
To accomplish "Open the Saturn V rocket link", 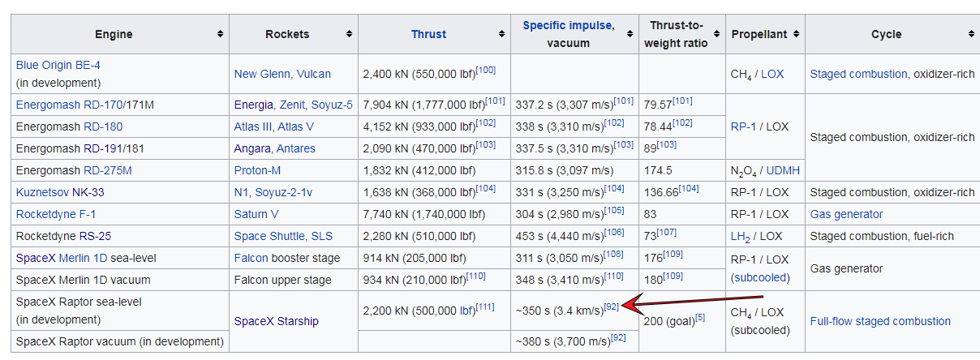I will [256, 214].
